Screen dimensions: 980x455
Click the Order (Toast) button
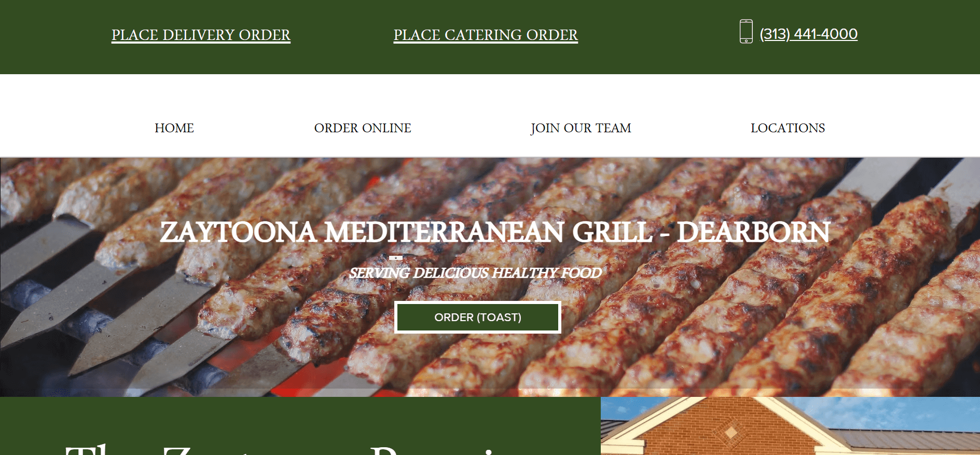pyautogui.click(x=478, y=317)
